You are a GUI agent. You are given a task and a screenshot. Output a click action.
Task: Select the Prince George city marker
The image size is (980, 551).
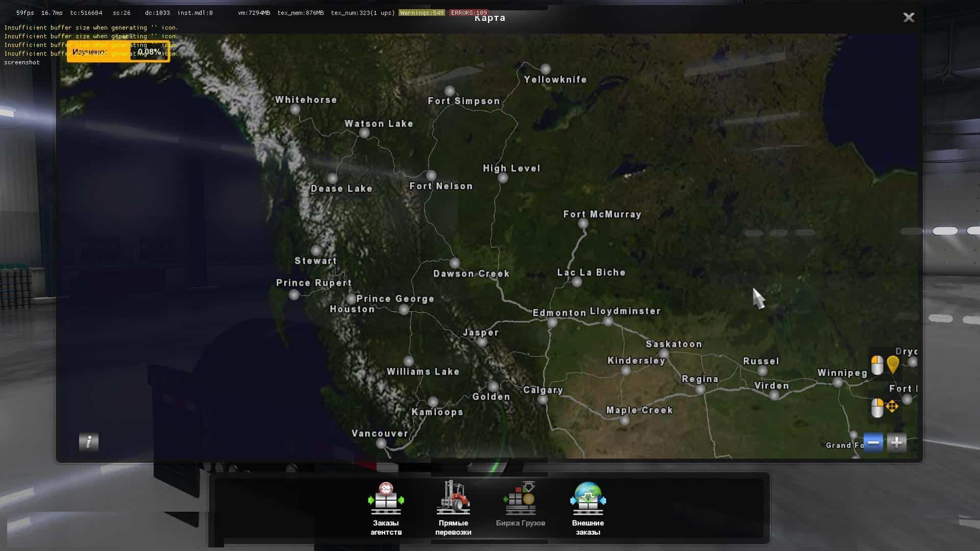[x=404, y=310]
